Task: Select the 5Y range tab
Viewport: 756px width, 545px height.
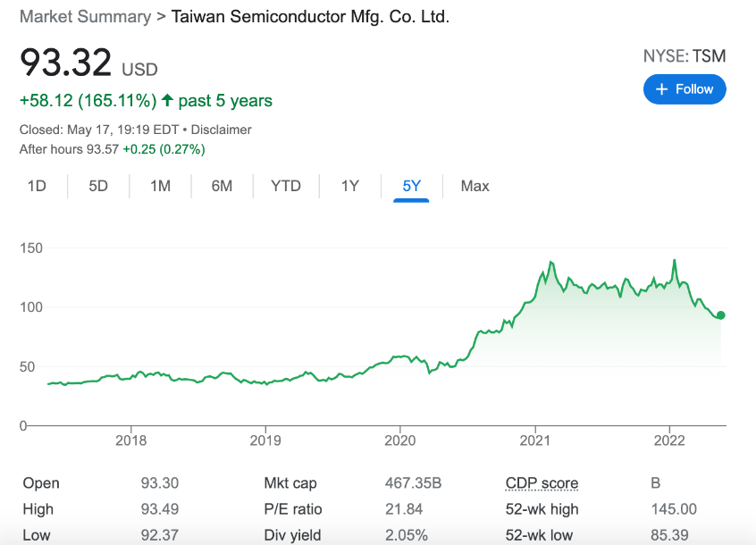Action: click(x=411, y=186)
